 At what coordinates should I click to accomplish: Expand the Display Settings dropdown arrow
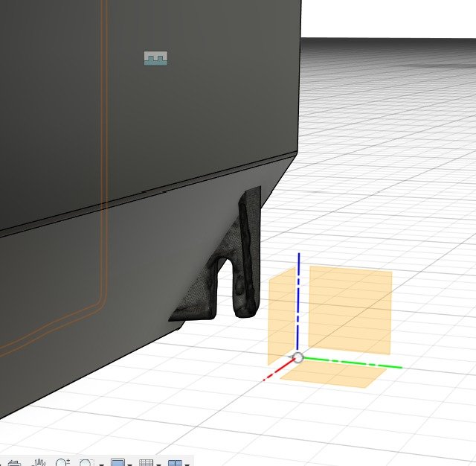click(129, 464)
